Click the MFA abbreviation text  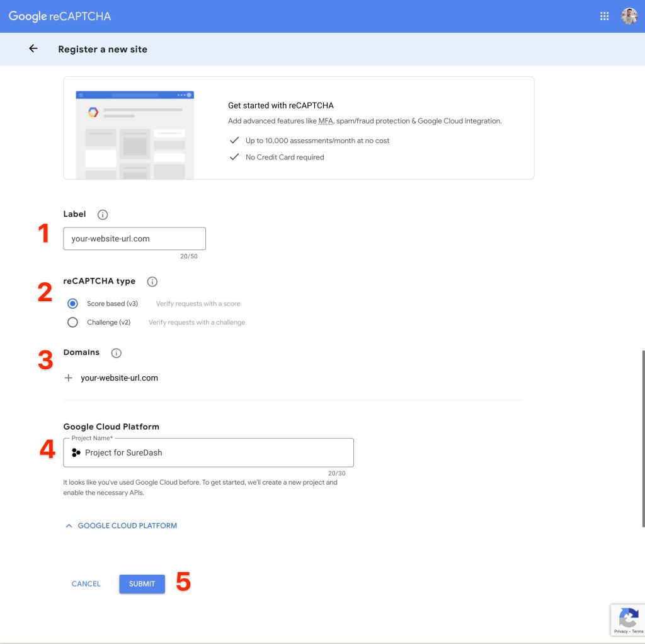coord(326,121)
